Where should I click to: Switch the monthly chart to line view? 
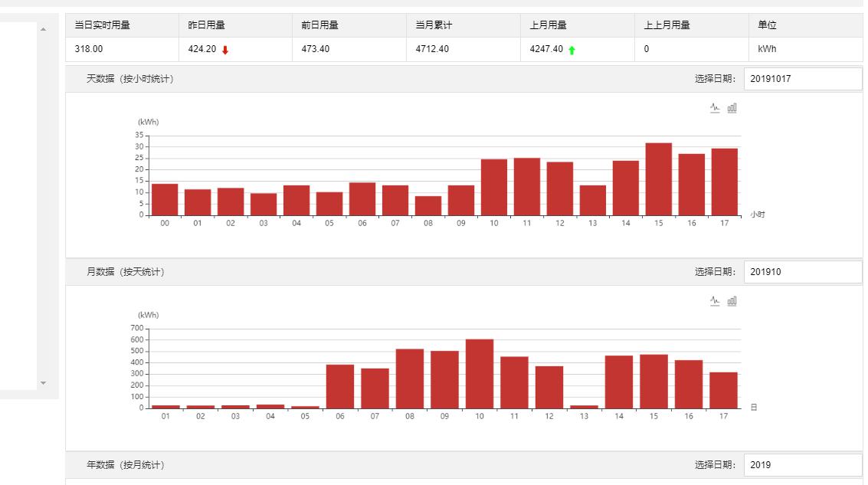click(715, 301)
